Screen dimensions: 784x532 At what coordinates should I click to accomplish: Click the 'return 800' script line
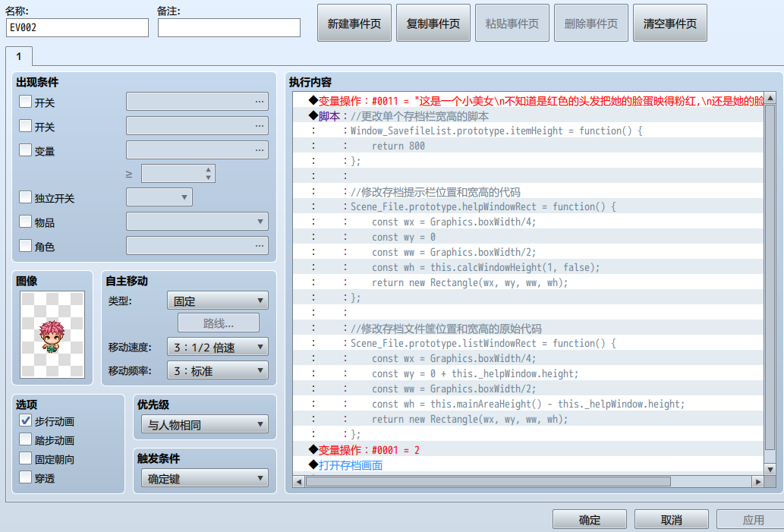click(528, 146)
